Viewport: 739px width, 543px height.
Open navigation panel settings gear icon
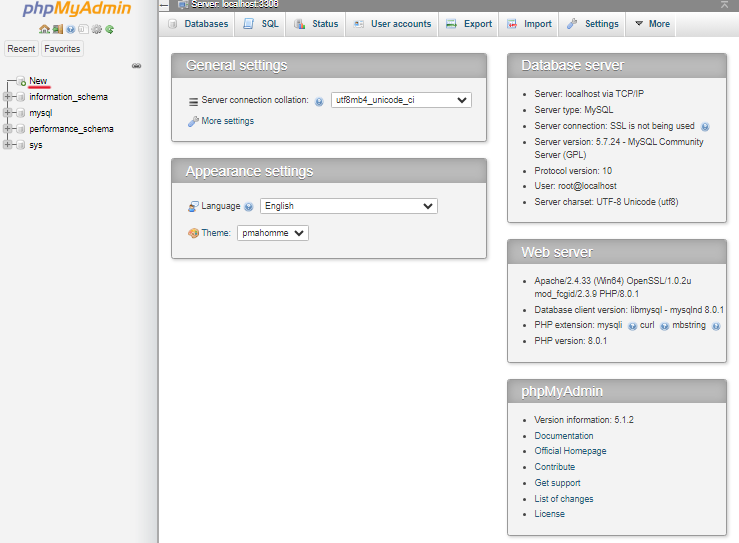97,29
